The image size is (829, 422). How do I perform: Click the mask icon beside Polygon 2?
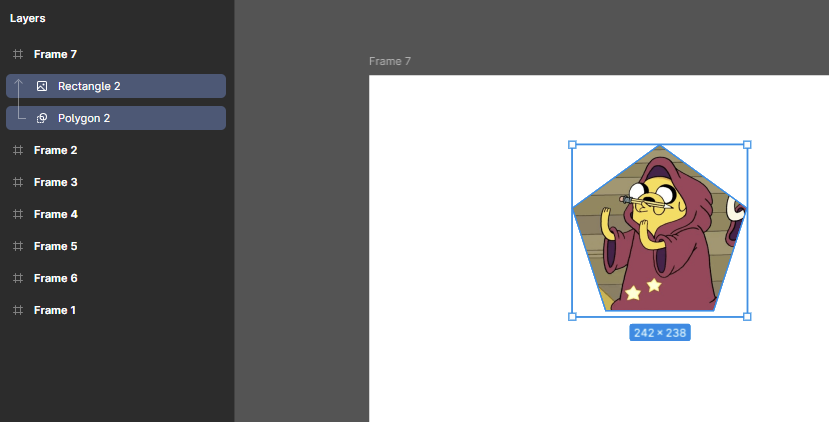tap(42, 118)
